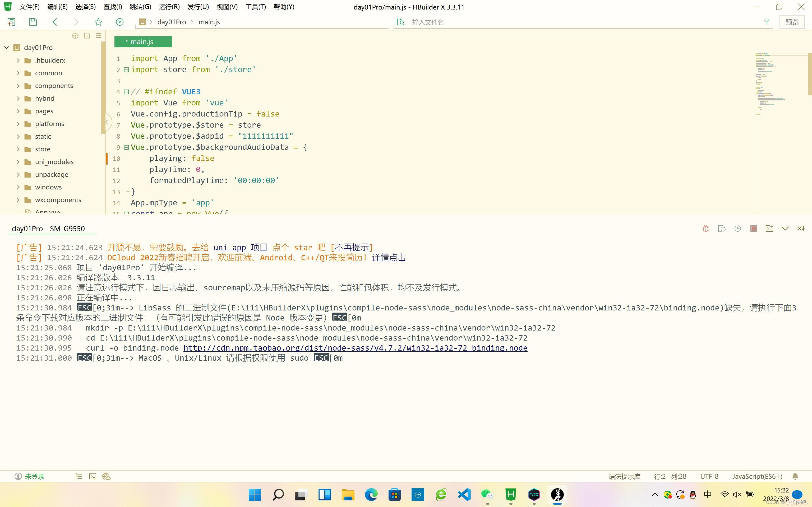Viewport: 812px width, 507px height.
Task: Toggle the outline list icon in status bar
Action: [x=79, y=476]
